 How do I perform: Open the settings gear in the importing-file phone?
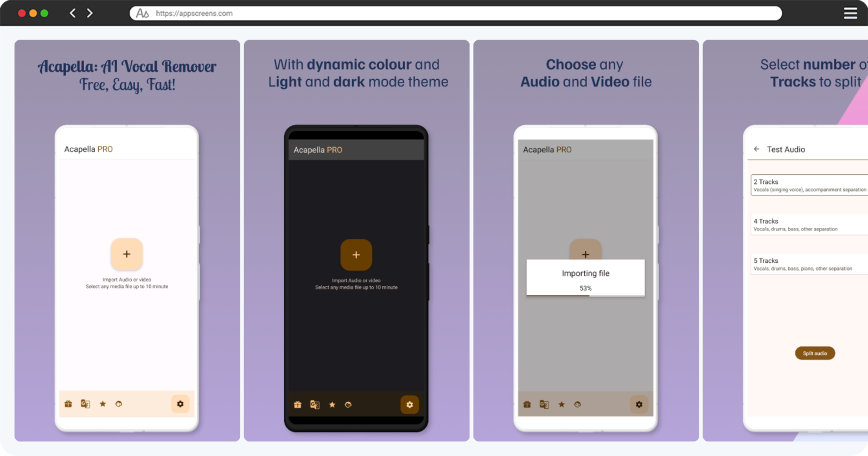pyautogui.click(x=639, y=404)
